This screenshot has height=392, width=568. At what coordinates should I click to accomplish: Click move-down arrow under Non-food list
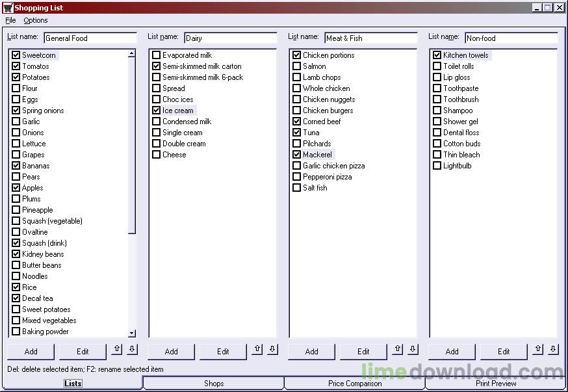point(553,350)
